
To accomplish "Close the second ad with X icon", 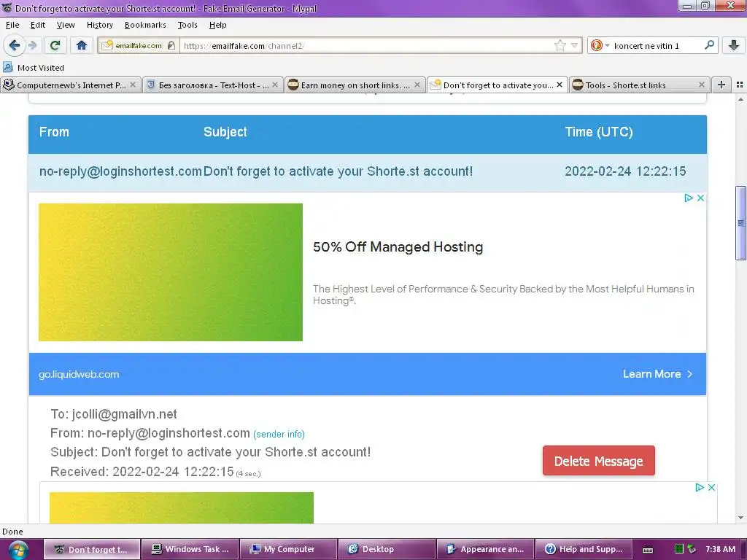I will [711, 487].
